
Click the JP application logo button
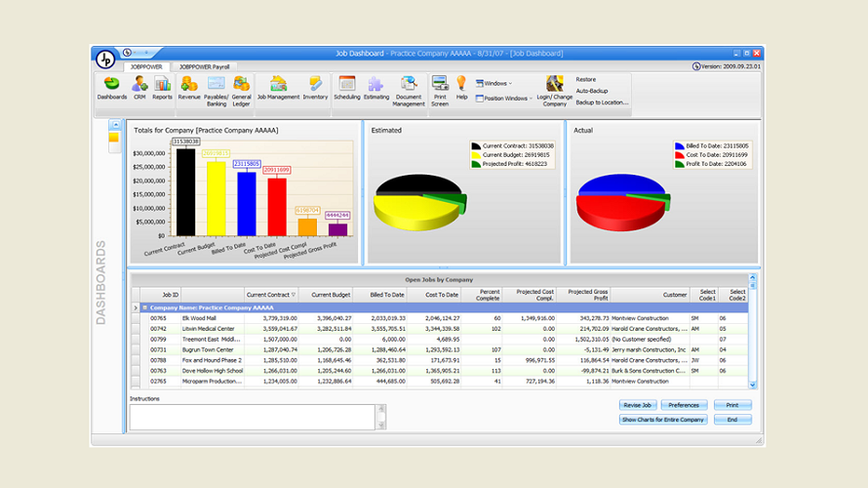coord(105,59)
